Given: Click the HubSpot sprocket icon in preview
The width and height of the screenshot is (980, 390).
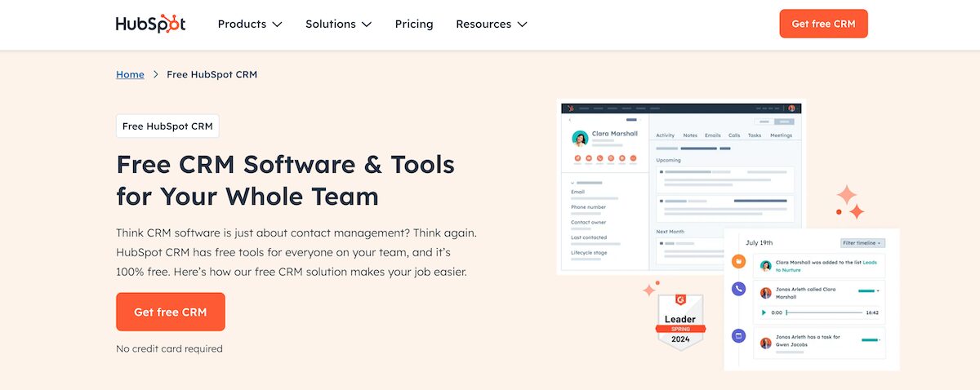Looking at the screenshot, I should tap(571, 108).
